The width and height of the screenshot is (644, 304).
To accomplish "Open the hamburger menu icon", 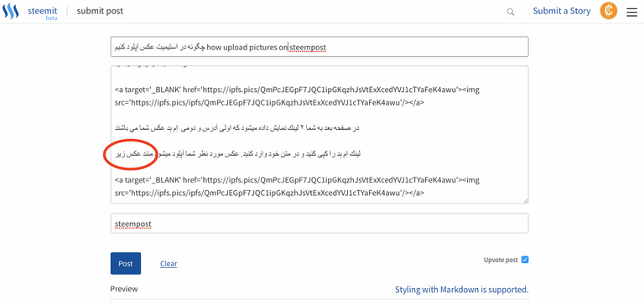I will [632, 13].
